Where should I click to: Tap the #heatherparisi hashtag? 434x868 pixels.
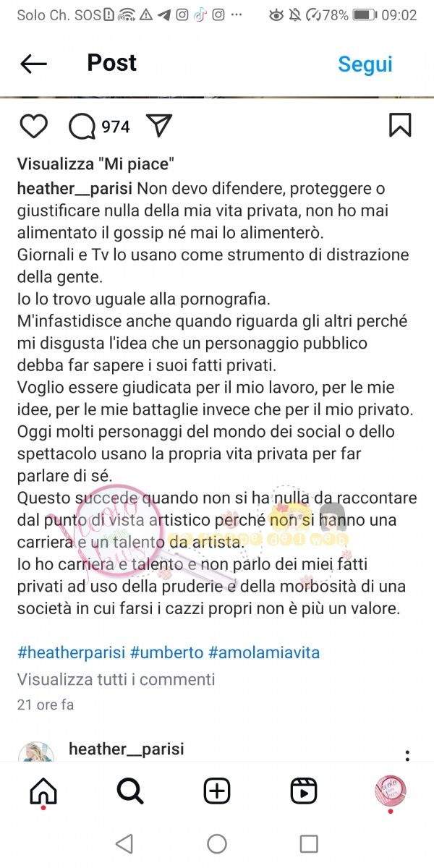72,652
